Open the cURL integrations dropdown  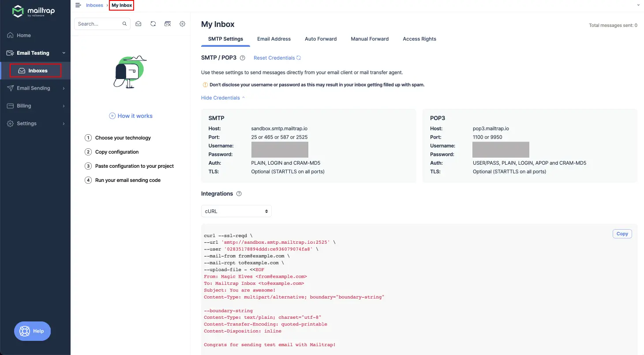pos(236,211)
